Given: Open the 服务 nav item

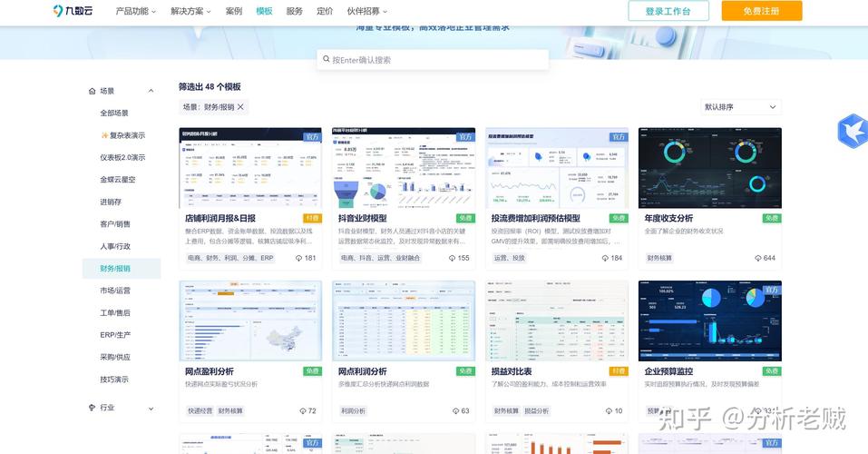Looking at the screenshot, I should click(295, 11).
